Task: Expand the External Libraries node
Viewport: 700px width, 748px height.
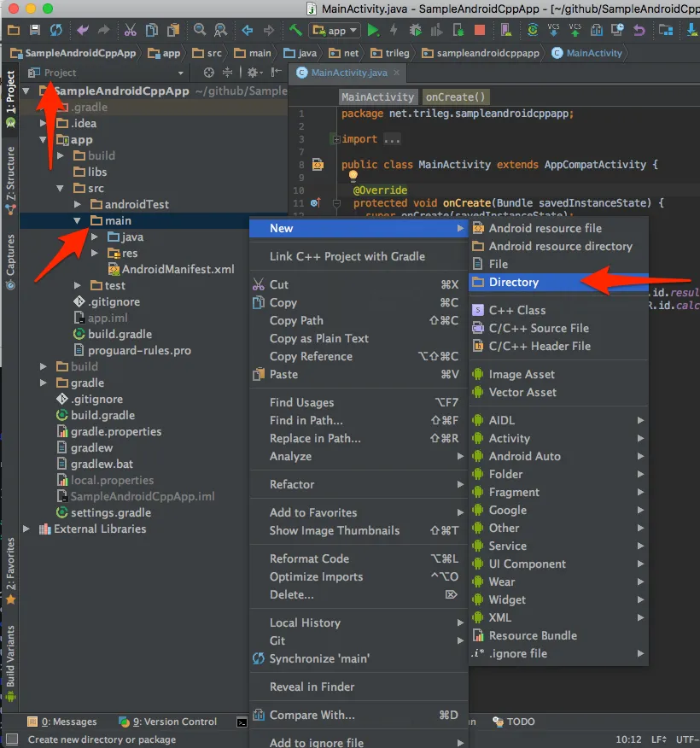Action: pyautogui.click(x=28, y=529)
